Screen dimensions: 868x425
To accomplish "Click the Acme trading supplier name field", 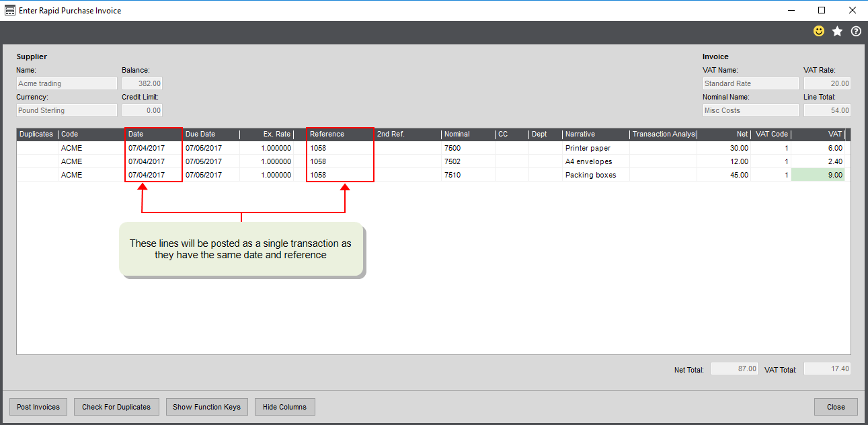I will click(67, 84).
